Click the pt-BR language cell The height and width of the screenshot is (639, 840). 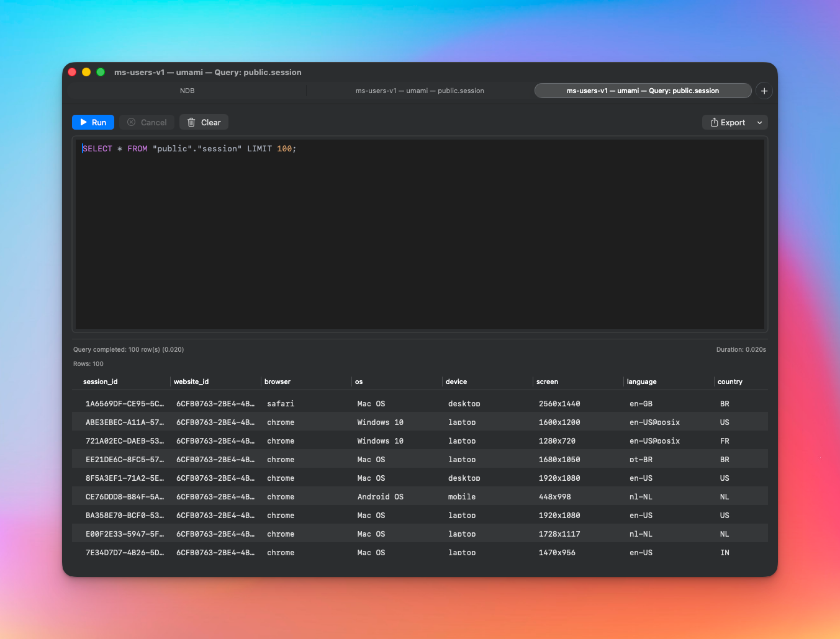(x=641, y=460)
